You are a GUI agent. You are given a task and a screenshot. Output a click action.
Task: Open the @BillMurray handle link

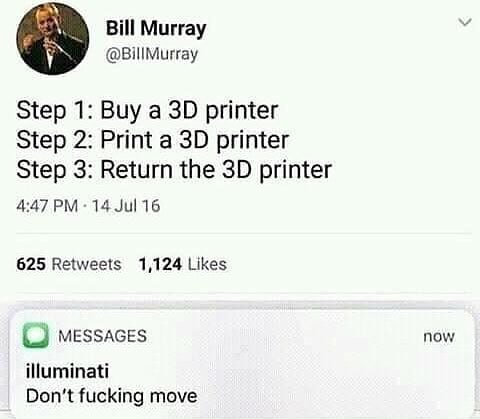(152, 54)
